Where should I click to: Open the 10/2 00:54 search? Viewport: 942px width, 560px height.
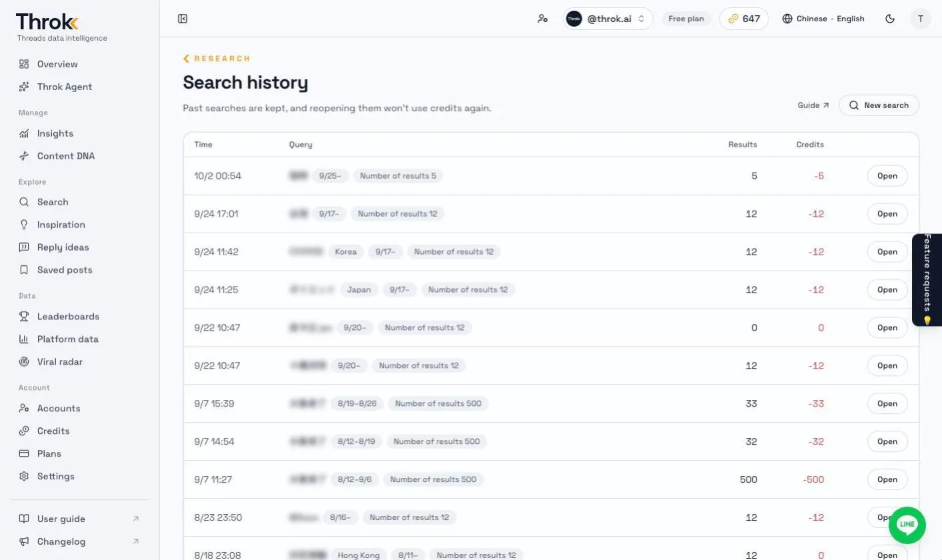887,176
